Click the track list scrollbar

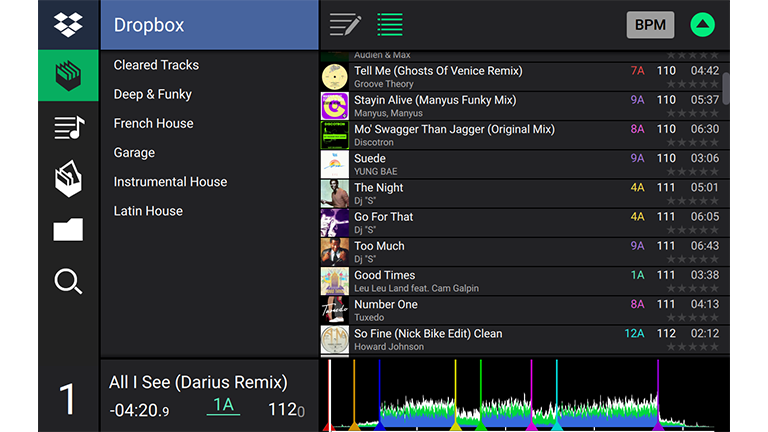click(726, 88)
